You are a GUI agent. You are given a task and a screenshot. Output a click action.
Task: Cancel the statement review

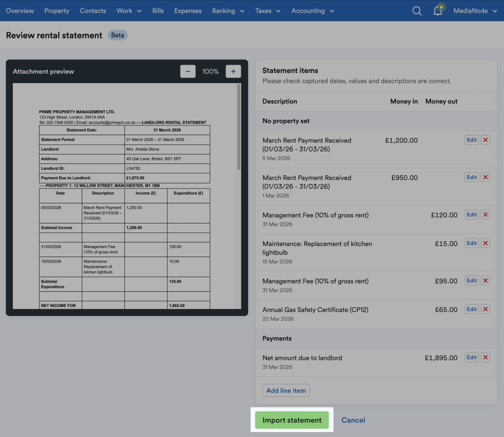coord(353,420)
